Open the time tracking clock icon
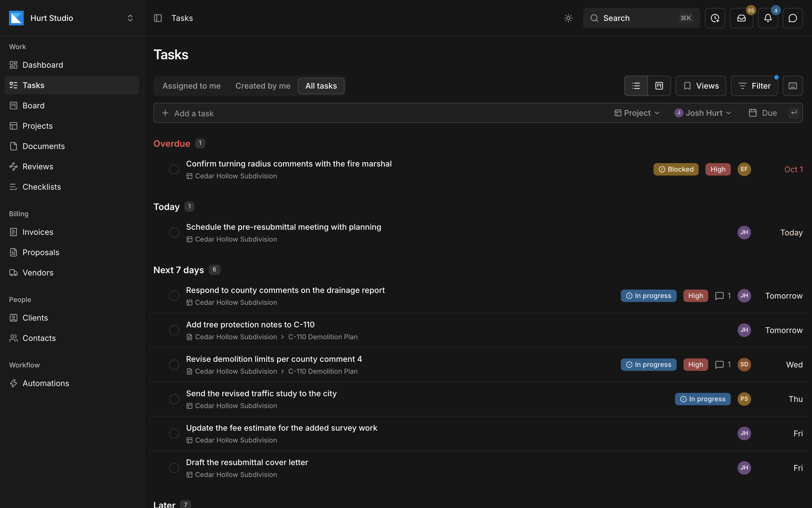Image resolution: width=812 pixels, height=508 pixels. coord(715,18)
